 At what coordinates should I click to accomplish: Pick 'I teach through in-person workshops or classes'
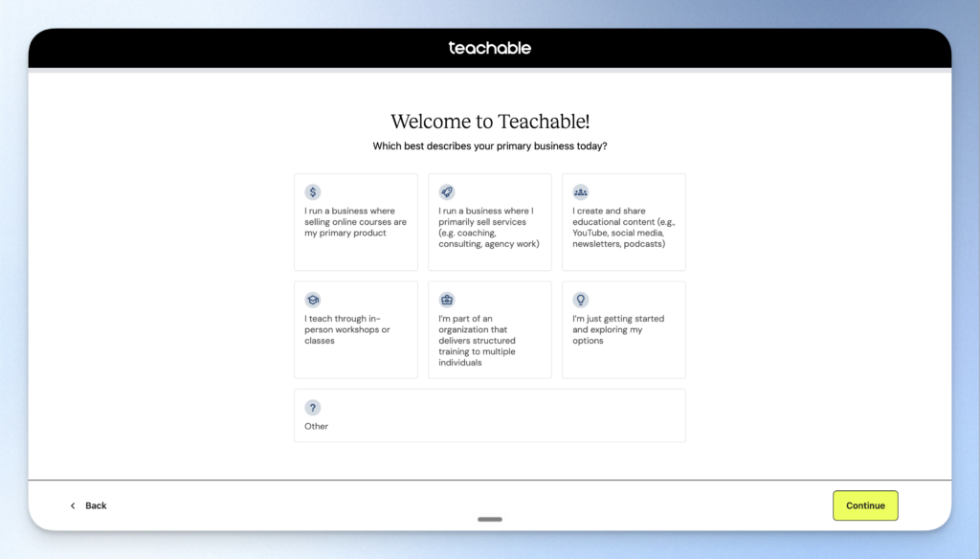coord(347,329)
